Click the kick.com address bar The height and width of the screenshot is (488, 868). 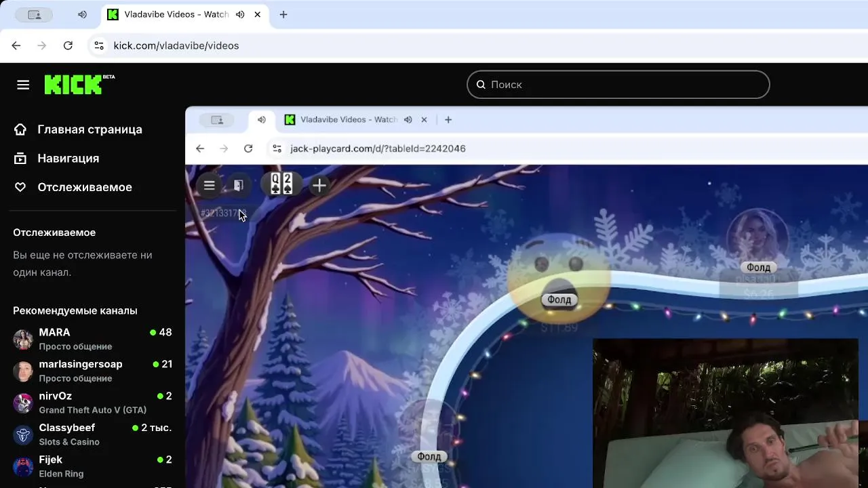(x=475, y=45)
